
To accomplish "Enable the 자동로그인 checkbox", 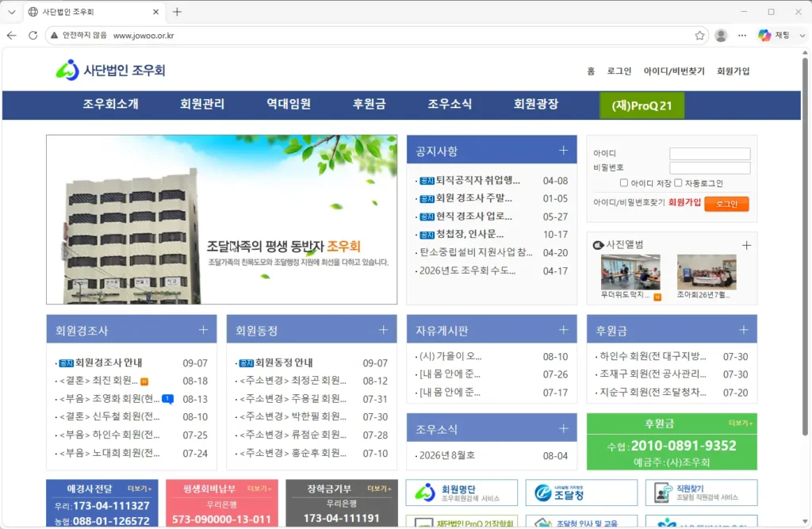I will point(679,183).
